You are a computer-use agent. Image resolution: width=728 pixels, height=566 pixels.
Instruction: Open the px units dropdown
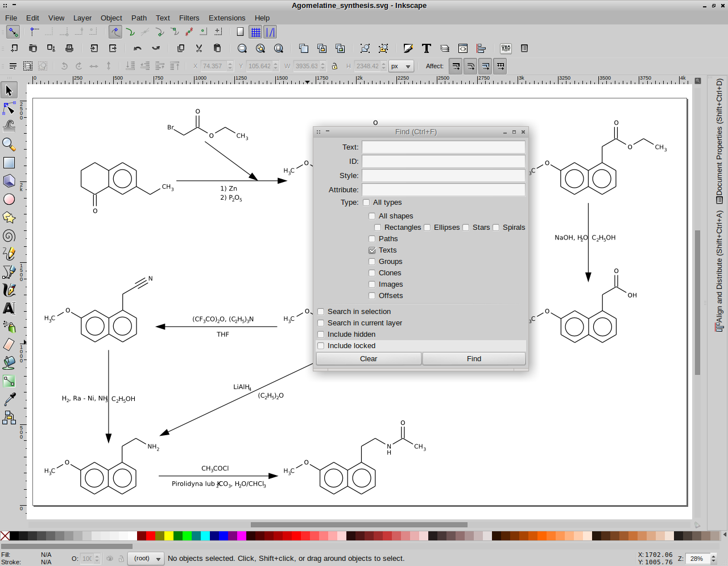pyautogui.click(x=401, y=66)
